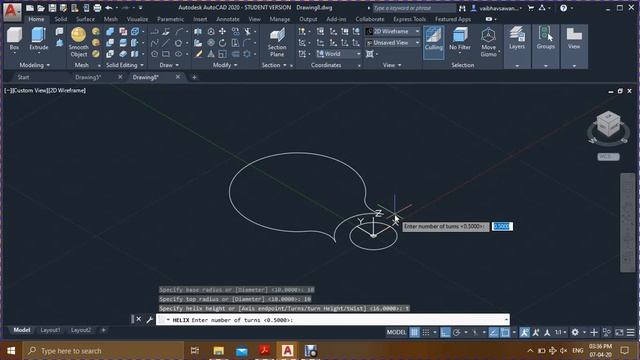Expand the Draw panel
Screen dimensions: 640x360
pos(169,65)
